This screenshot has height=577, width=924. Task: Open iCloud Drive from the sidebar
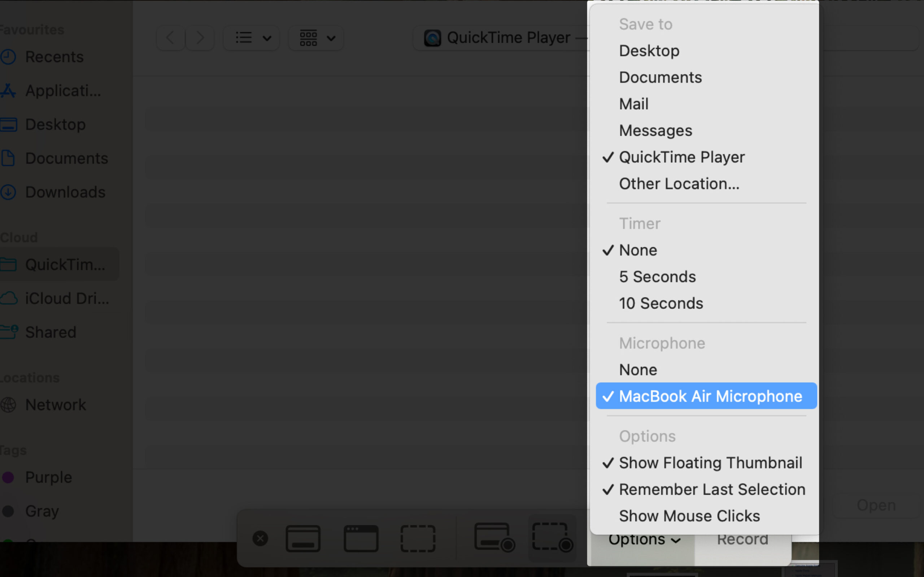click(x=67, y=299)
